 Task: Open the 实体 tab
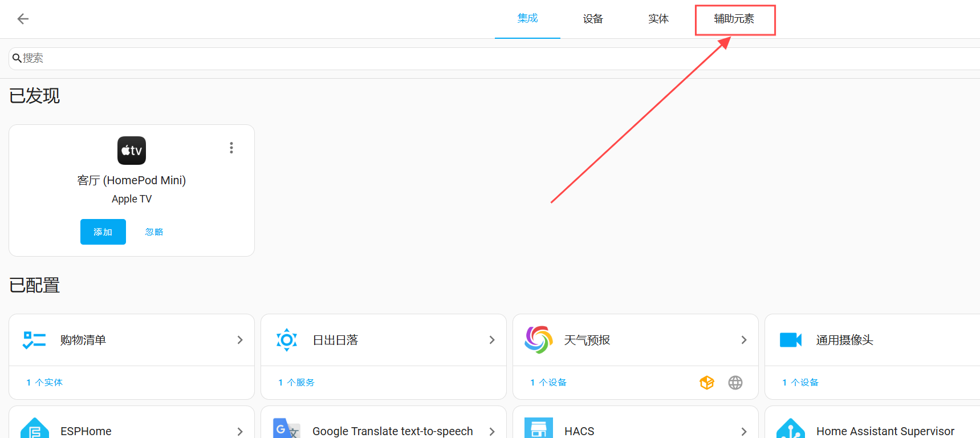(658, 19)
